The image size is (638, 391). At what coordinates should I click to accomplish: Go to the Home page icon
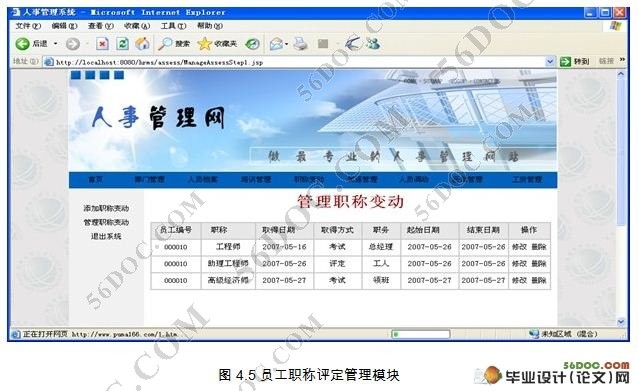click(142, 44)
